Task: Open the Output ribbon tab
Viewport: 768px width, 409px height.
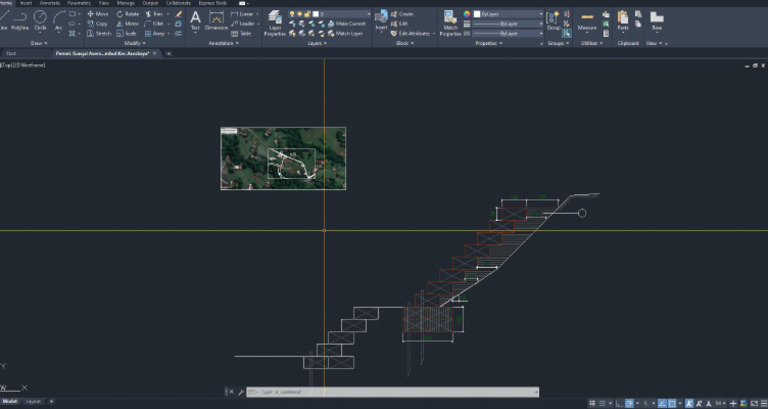Action: [150, 3]
